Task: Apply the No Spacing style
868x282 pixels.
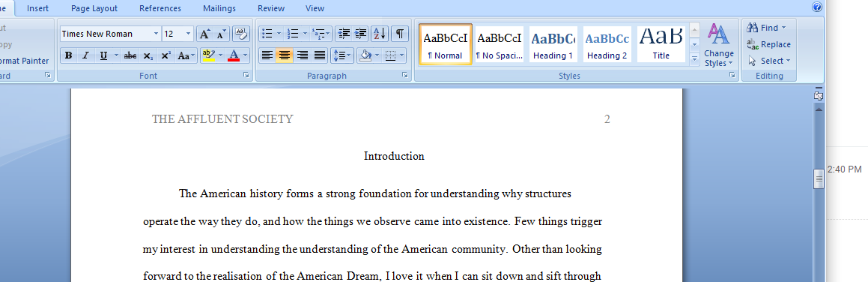Action: pyautogui.click(x=500, y=44)
